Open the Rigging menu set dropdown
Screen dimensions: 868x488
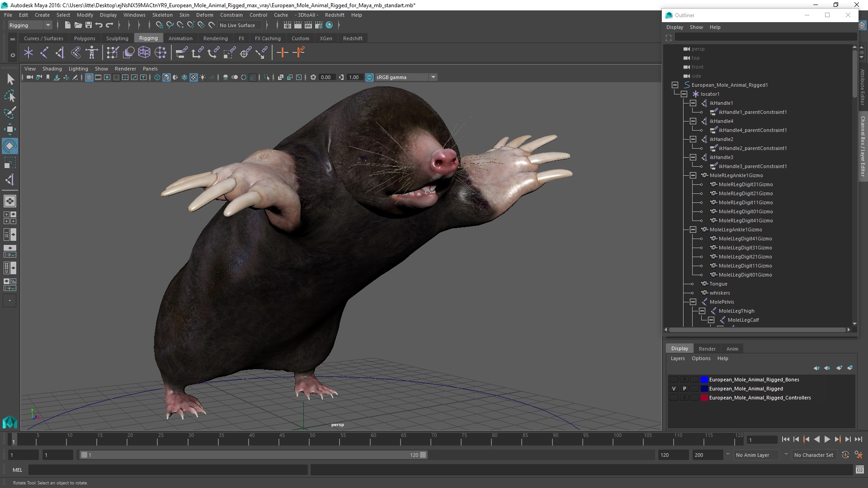[x=30, y=25]
